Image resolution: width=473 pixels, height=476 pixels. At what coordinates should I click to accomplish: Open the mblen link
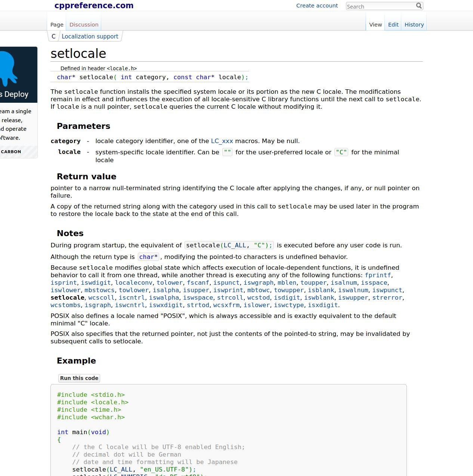coord(287,283)
